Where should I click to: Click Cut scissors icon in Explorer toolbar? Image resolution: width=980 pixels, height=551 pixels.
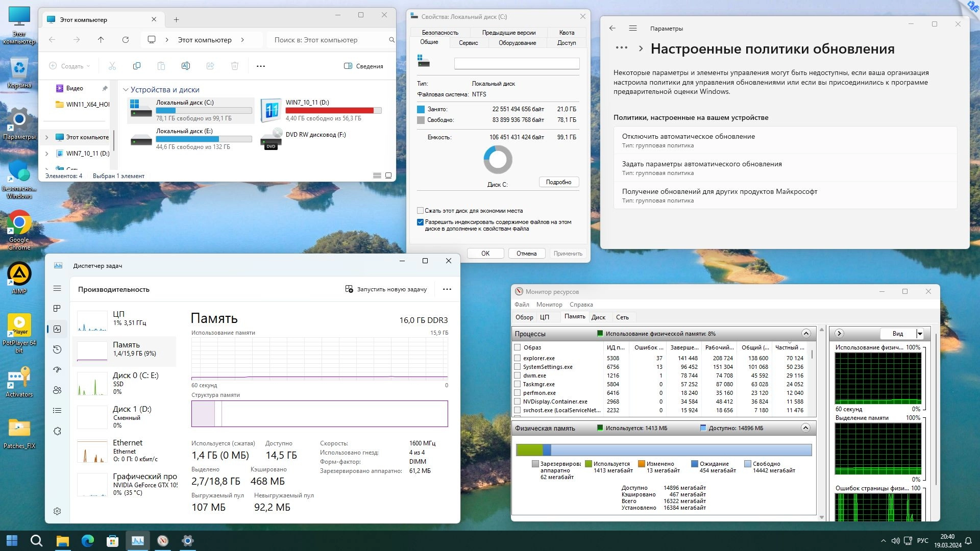(112, 66)
